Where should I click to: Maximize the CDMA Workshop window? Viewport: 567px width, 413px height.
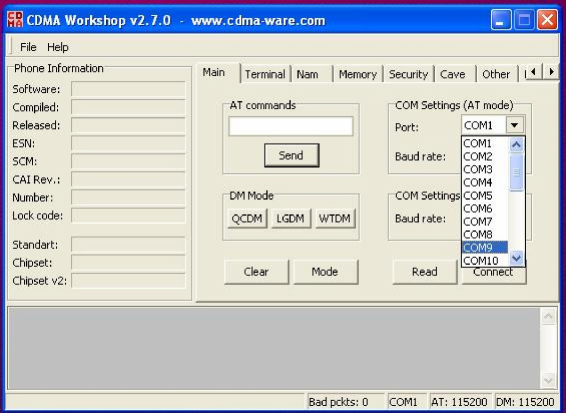(x=524, y=20)
